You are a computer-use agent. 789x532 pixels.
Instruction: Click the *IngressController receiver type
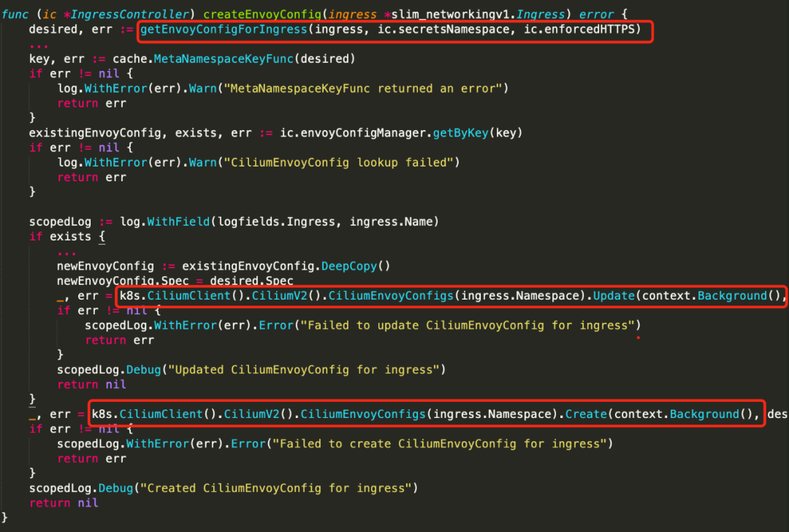click(126, 15)
